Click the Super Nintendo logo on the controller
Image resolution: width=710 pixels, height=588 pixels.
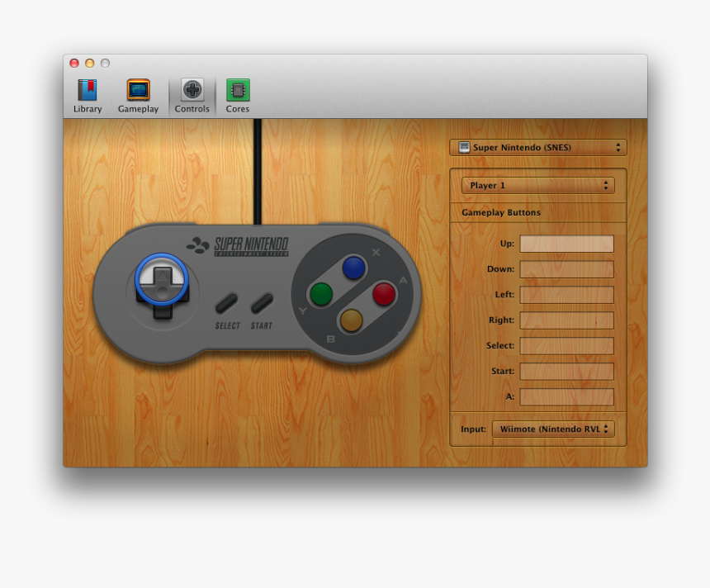coord(238,246)
